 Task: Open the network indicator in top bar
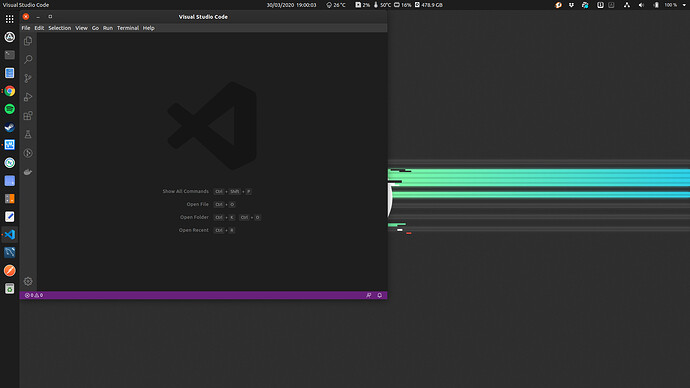627,5
